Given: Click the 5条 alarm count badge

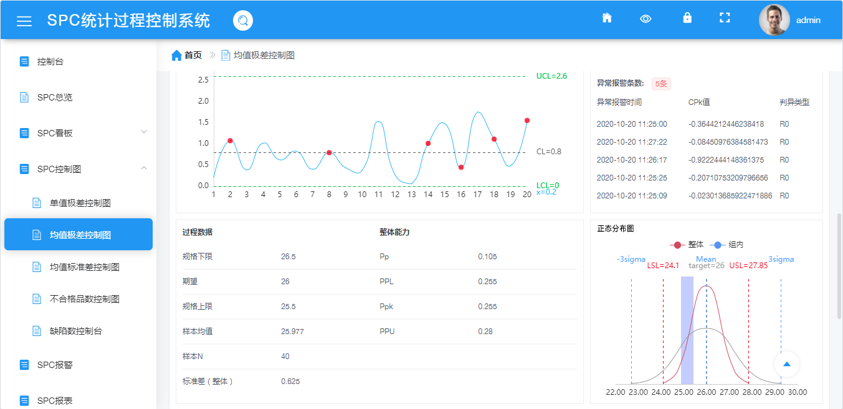Looking at the screenshot, I should coord(661,84).
